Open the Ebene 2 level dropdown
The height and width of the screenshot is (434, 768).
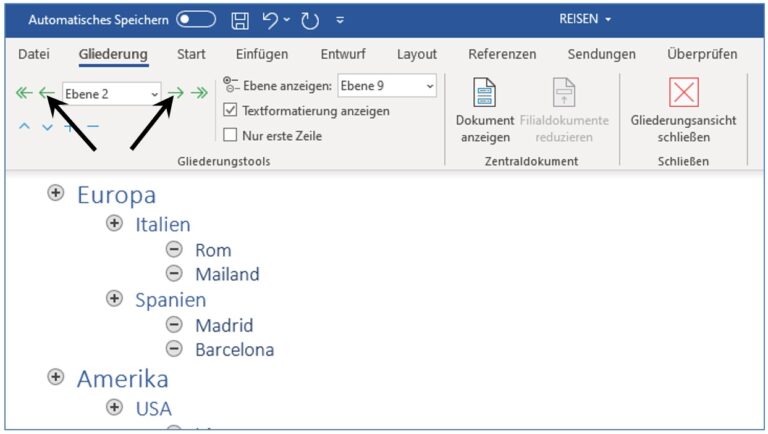pyautogui.click(x=112, y=94)
